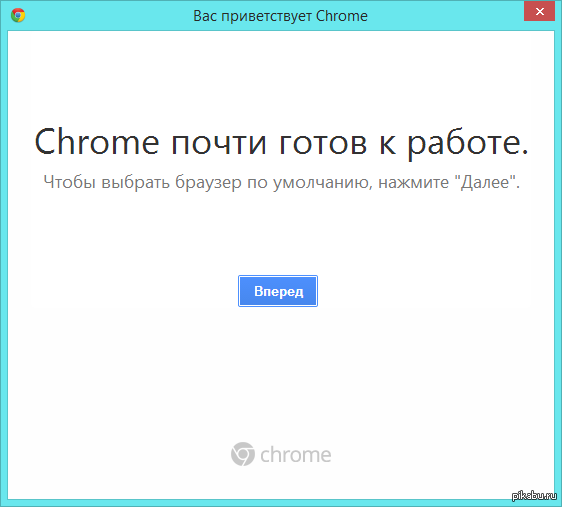
Task: Click the blue "Вперед" button
Action: (278, 291)
